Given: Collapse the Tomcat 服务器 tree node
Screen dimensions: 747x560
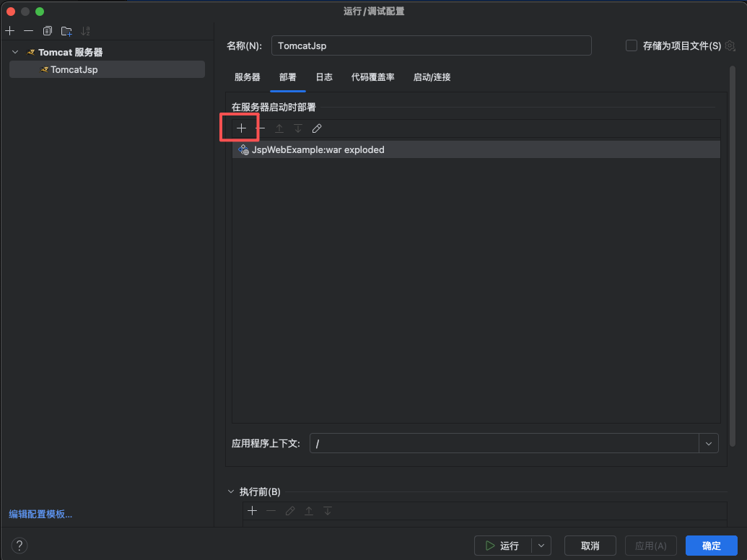Looking at the screenshot, I should (15, 52).
